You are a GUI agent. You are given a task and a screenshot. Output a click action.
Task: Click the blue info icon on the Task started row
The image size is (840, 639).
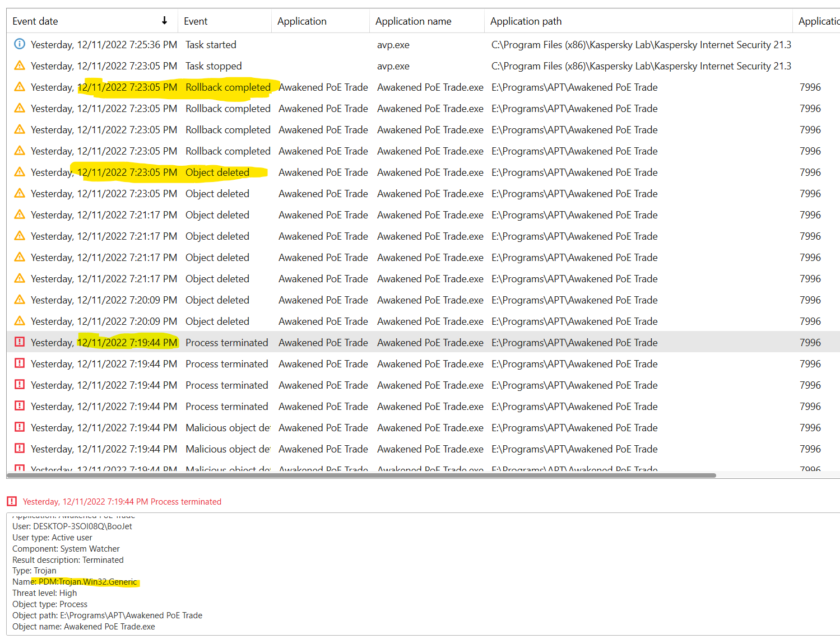point(19,44)
